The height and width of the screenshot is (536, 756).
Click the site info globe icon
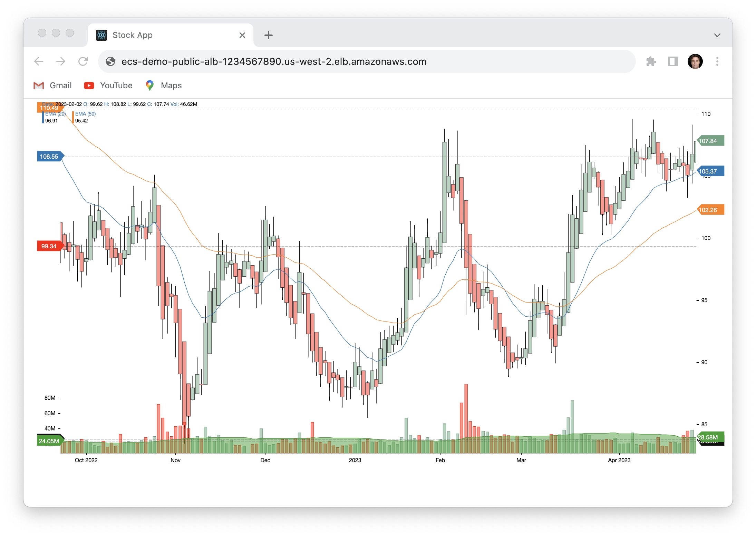pyautogui.click(x=110, y=61)
